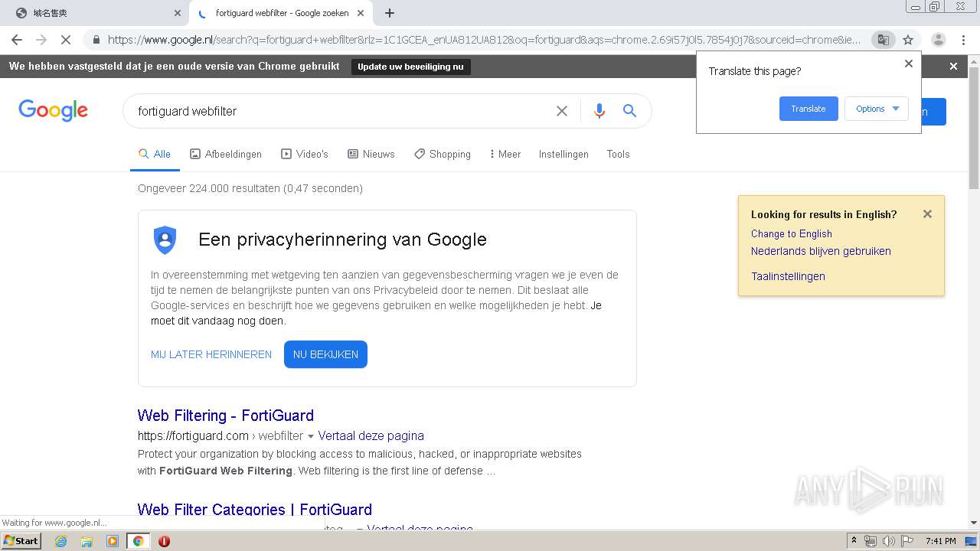Screen dimensions: 980x551
Task: Click the action center flag icon
Action: click(906, 541)
